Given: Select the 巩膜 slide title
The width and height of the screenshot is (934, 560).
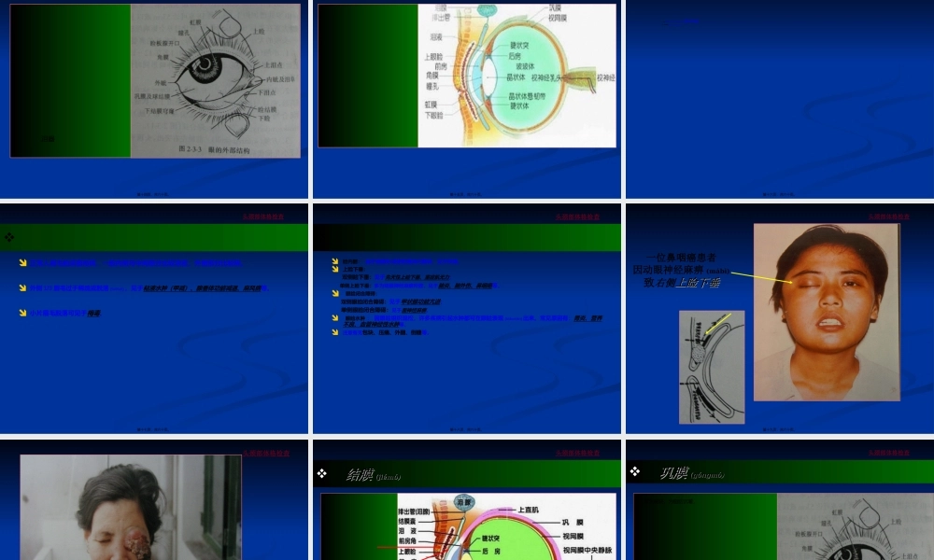Looking at the screenshot, I should tap(672, 474).
